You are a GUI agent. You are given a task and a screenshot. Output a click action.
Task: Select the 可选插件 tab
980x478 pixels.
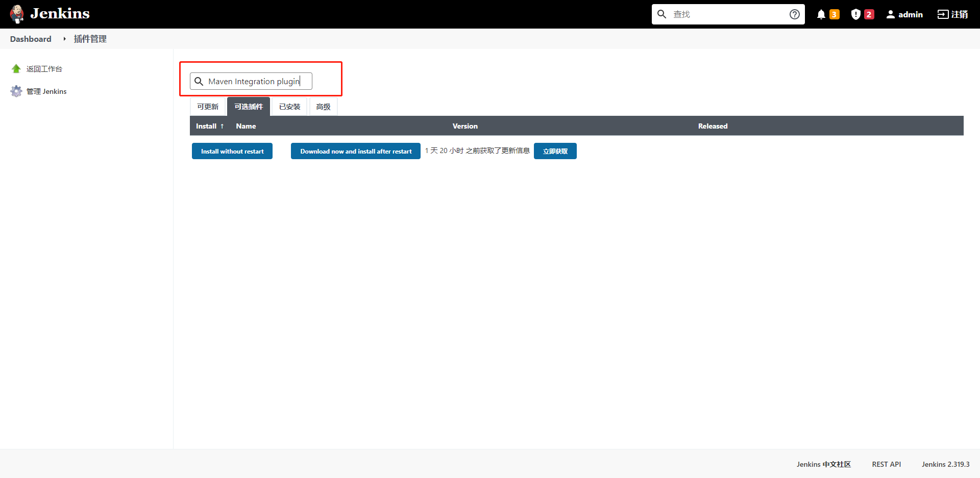(x=249, y=107)
